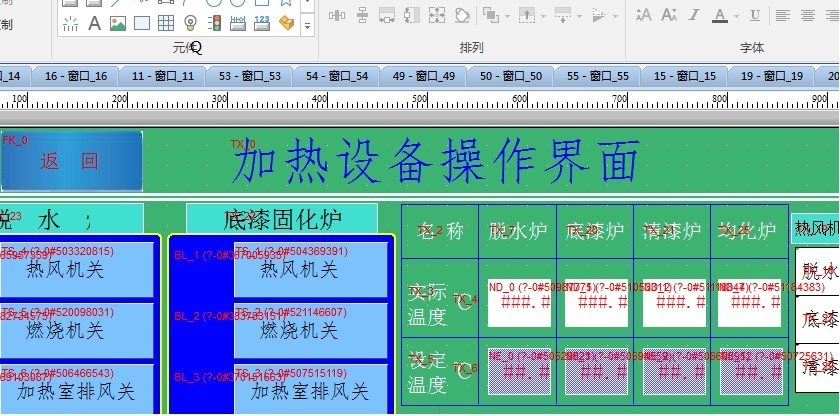Switch to the '50 - 窗口_50' tab
Viewport: 840px width, 416px height.
pos(510,76)
